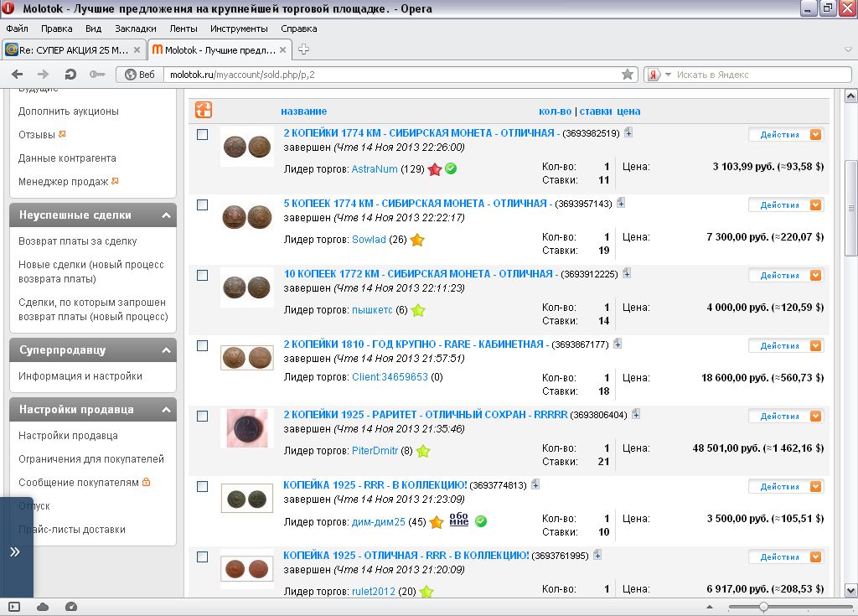Tick the checkbox for 10 КОПЕЕК 1772 КМ
Image resolution: width=858 pixels, height=616 pixels.
(203, 275)
